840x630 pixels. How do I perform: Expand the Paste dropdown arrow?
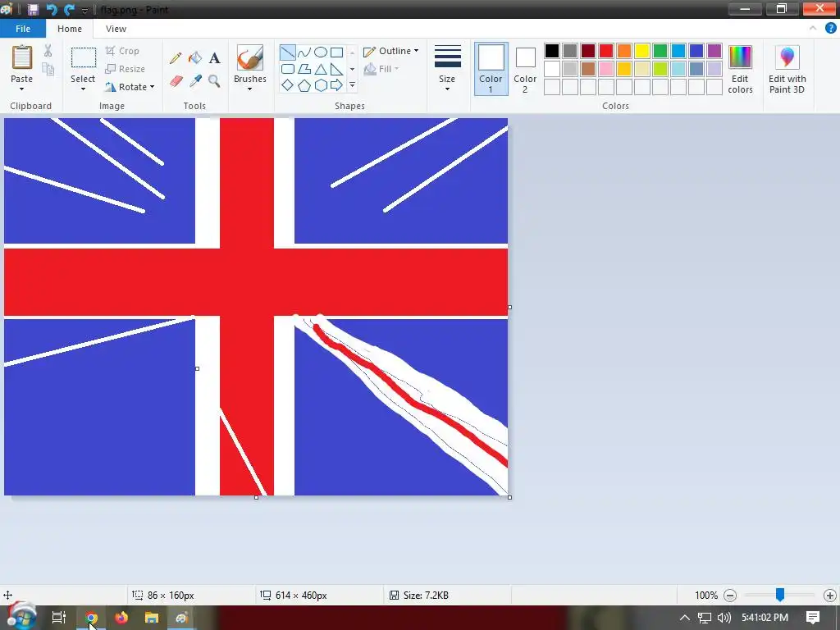22,89
